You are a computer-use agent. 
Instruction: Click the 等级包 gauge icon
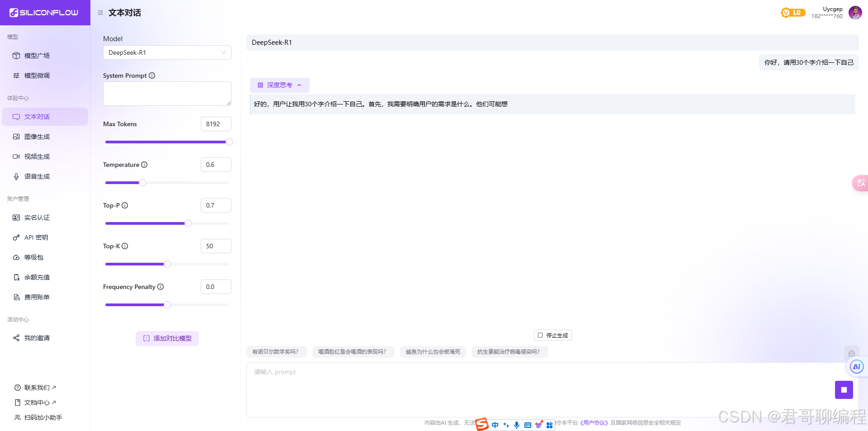pyautogui.click(x=16, y=257)
